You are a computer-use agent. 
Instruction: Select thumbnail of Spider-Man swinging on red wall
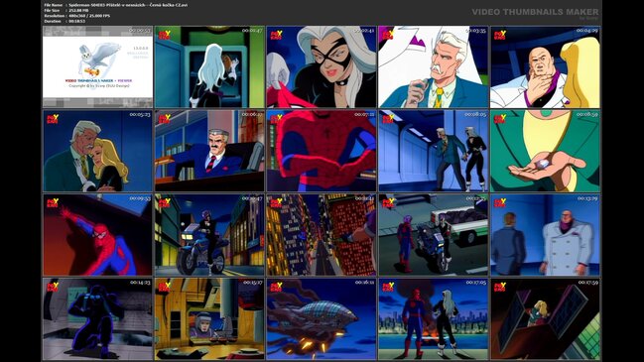click(98, 235)
